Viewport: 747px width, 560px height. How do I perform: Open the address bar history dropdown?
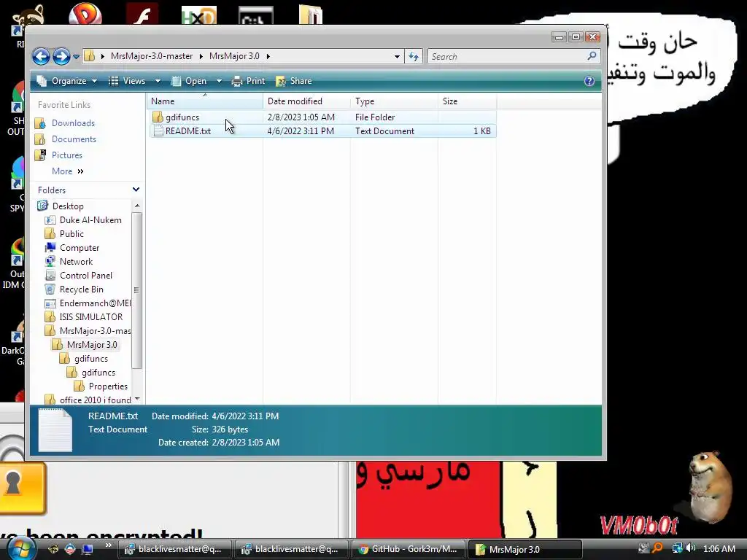point(397,57)
